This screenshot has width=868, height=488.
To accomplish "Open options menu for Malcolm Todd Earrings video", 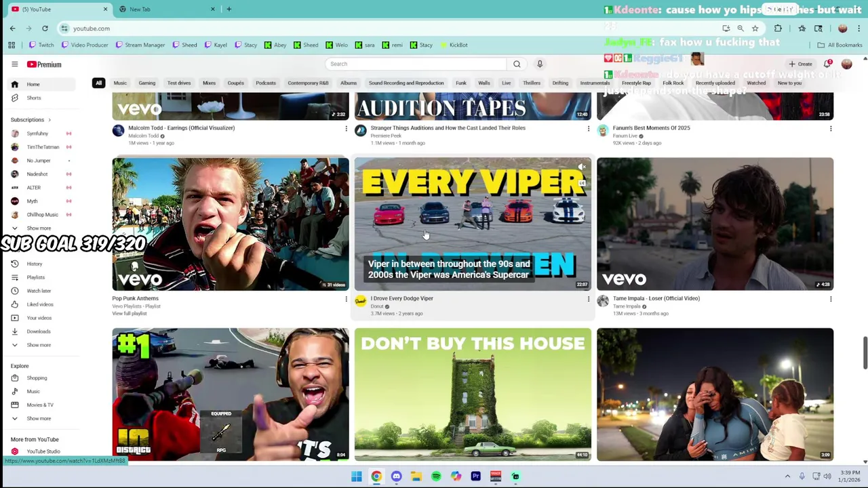I will point(346,128).
